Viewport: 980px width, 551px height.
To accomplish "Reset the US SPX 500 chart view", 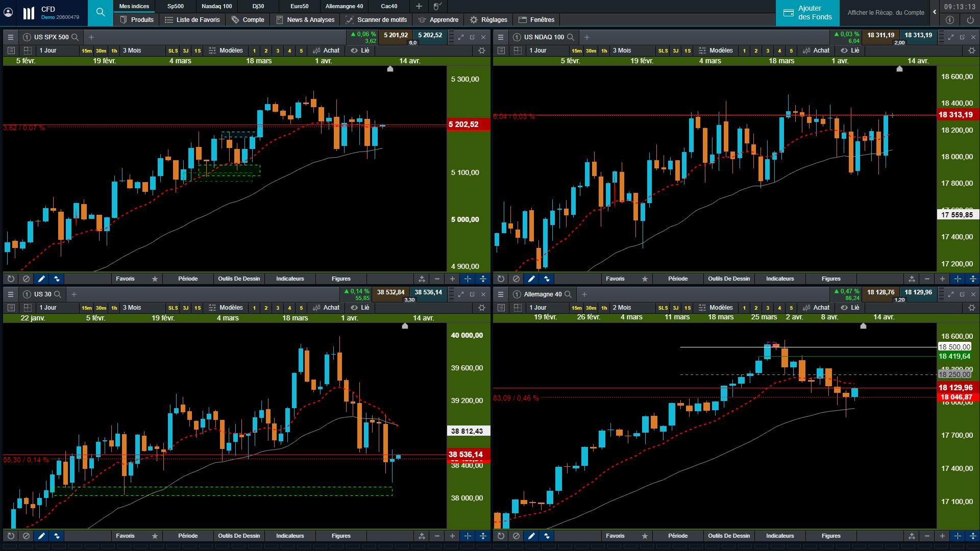I will point(11,279).
